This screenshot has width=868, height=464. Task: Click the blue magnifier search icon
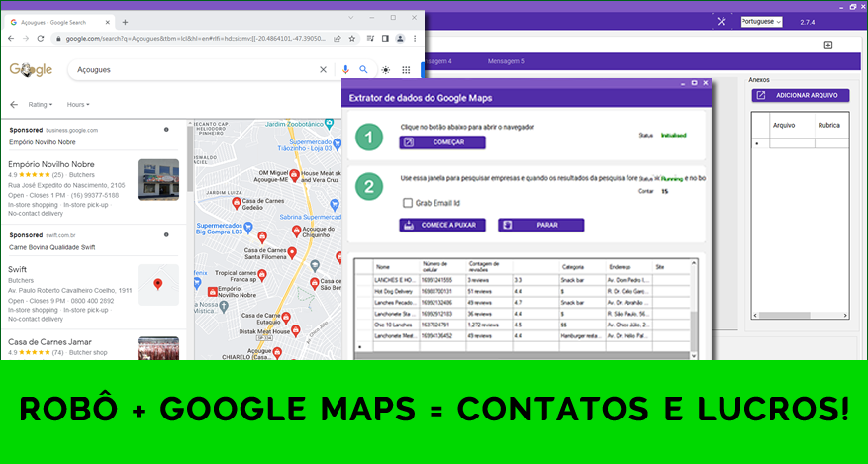coord(363,69)
